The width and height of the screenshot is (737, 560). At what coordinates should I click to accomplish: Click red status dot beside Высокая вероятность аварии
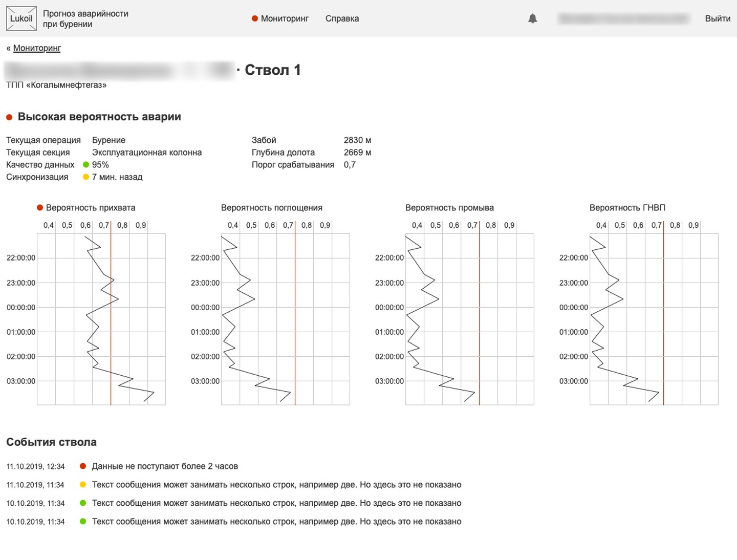tap(9, 117)
